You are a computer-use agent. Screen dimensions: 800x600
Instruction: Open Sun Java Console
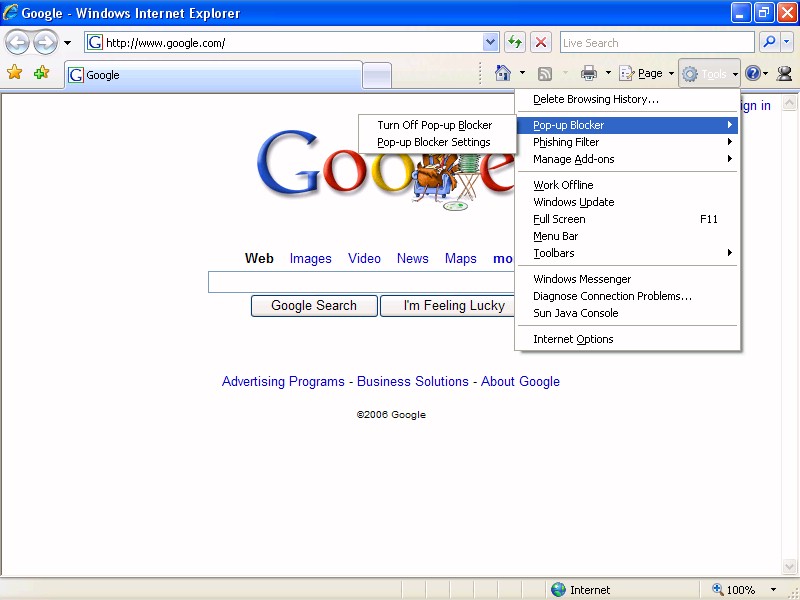[x=628, y=313]
